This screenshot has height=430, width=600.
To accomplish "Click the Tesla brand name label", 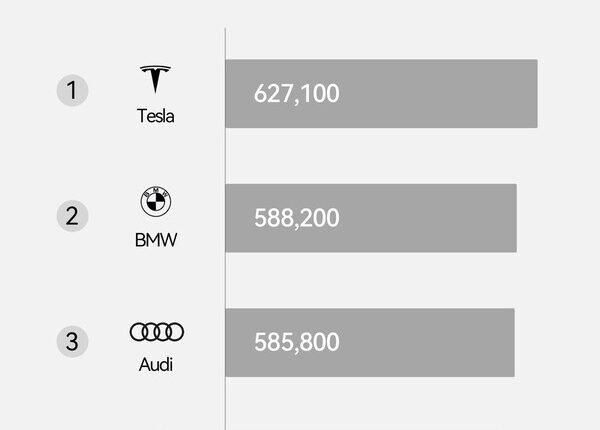I will pos(155,116).
